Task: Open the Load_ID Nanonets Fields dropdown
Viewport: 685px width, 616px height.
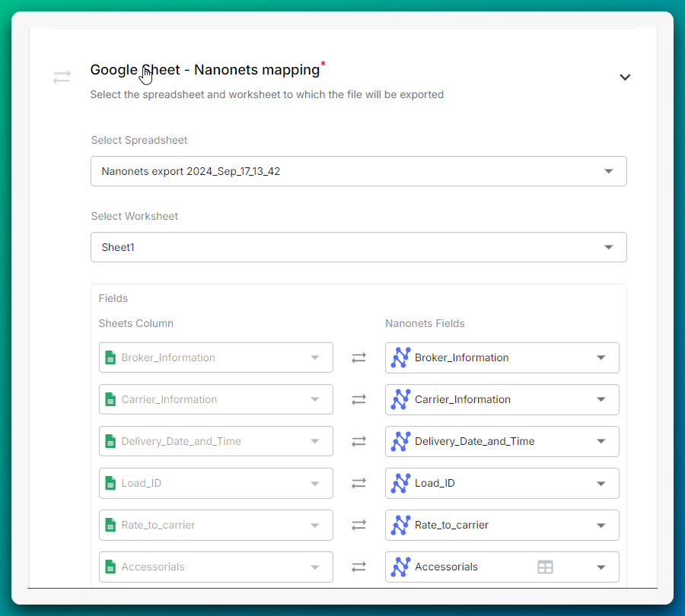Action: tap(502, 483)
